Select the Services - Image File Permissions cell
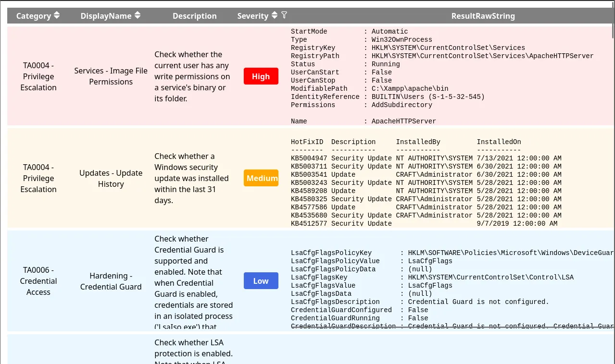The width and height of the screenshot is (615, 364). (x=111, y=76)
